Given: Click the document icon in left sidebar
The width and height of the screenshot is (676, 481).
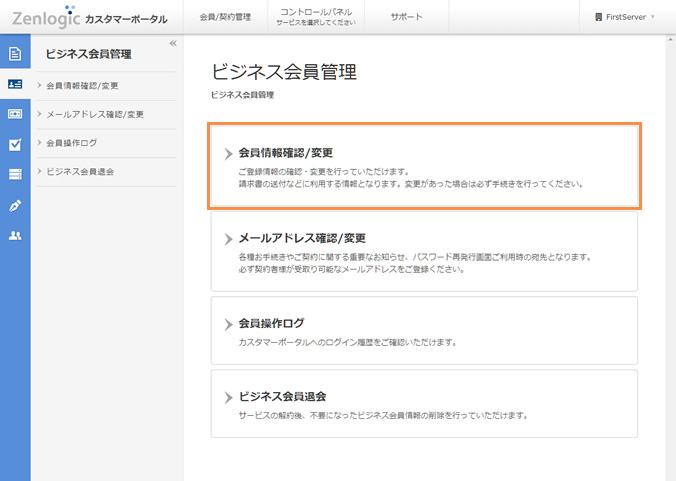Looking at the screenshot, I should pos(15,54).
